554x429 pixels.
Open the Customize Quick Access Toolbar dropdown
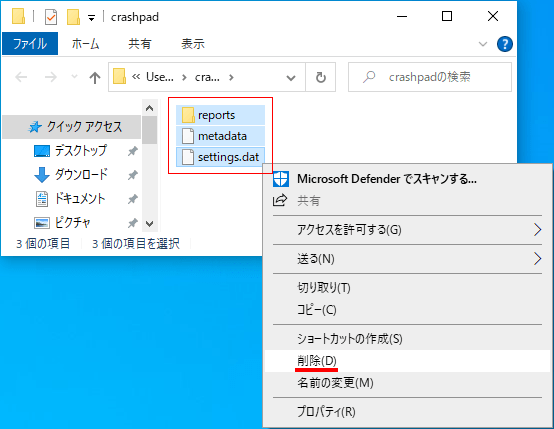tap(91, 18)
